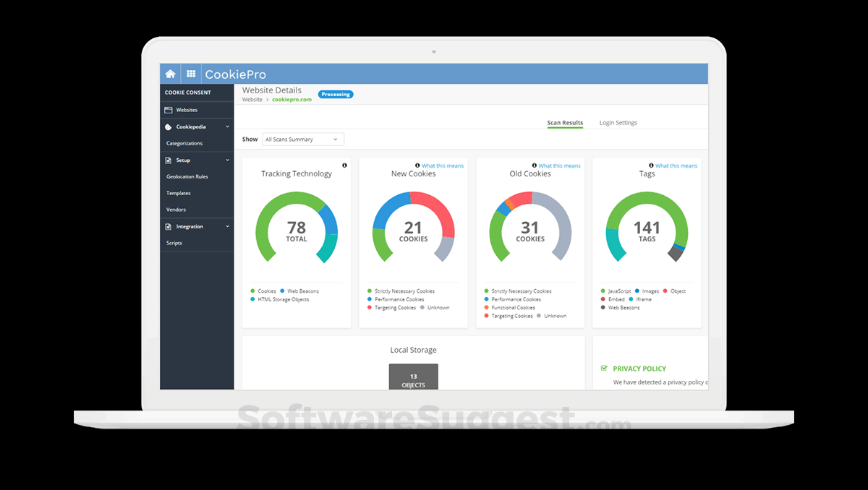Collapse the Integration sidebar section
868x490 pixels.
pyautogui.click(x=227, y=226)
